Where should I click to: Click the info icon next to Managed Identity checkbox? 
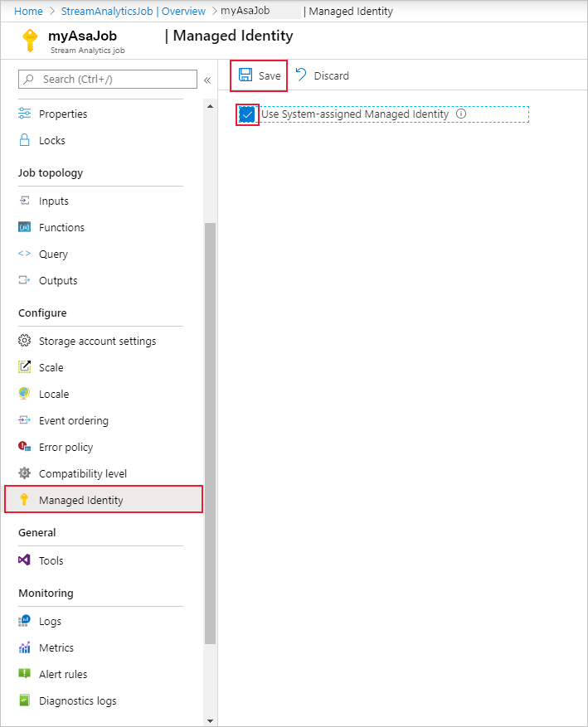[x=461, y=114]
